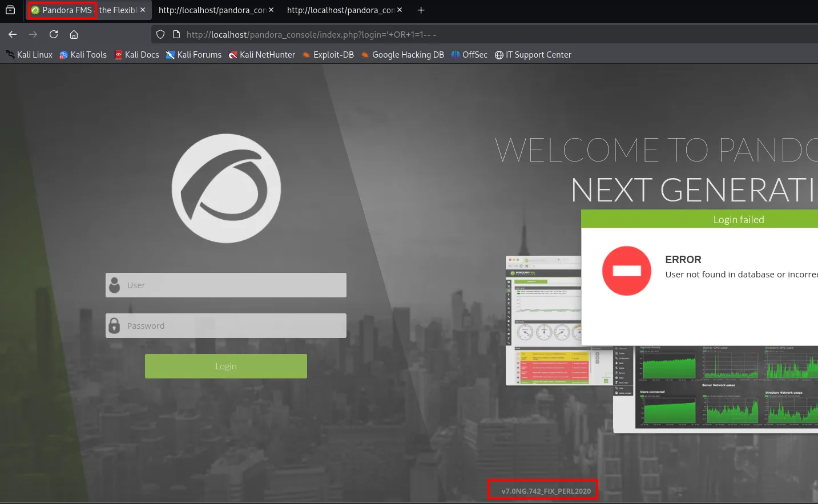
Task: Open the Kali Forums bookmark
Action: (194, 55)
